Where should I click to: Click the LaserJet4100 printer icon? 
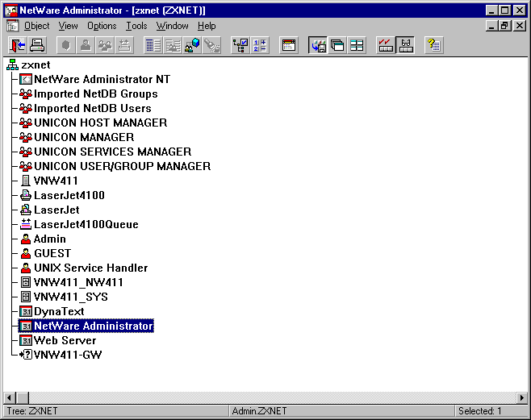26,195
